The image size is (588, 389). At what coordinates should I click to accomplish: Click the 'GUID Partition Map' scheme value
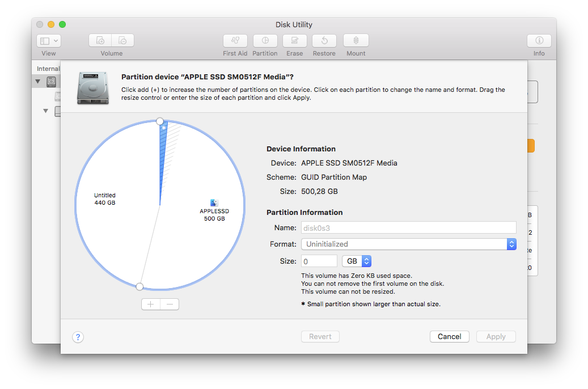[x=334, y=177]
